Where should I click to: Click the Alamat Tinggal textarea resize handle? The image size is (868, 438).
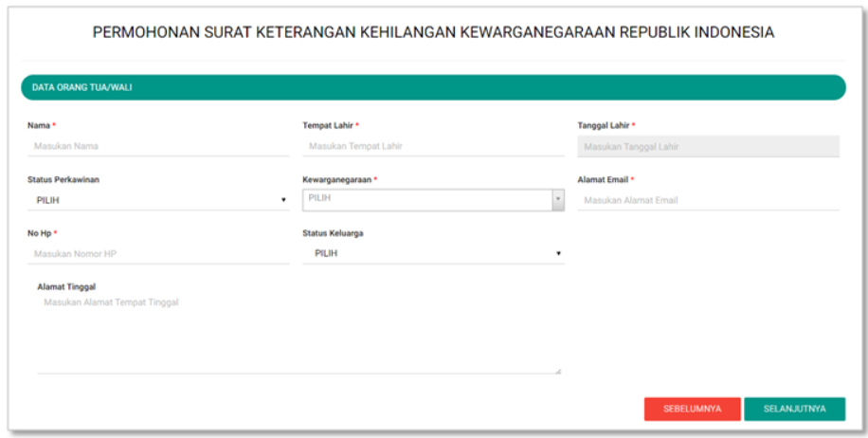[x=557, y=371]
